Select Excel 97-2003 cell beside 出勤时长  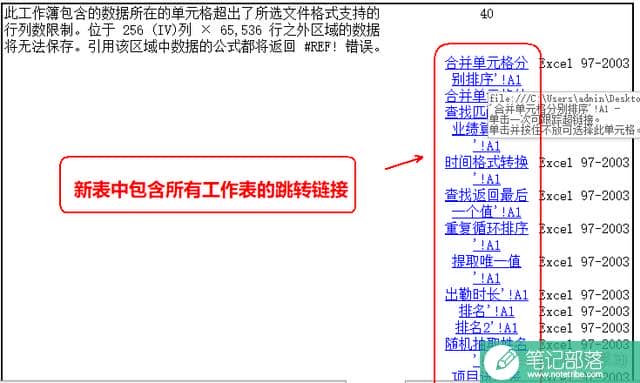(x=584, y=295)
